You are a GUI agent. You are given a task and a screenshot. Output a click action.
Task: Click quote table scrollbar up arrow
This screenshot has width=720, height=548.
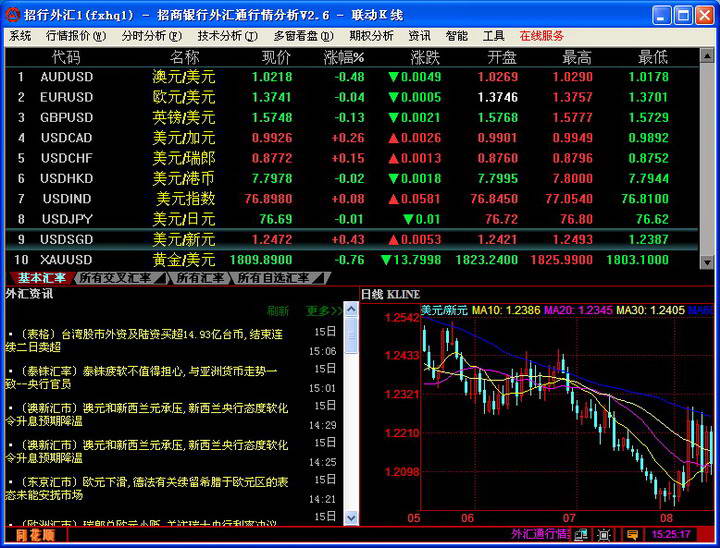pos(707,56)
